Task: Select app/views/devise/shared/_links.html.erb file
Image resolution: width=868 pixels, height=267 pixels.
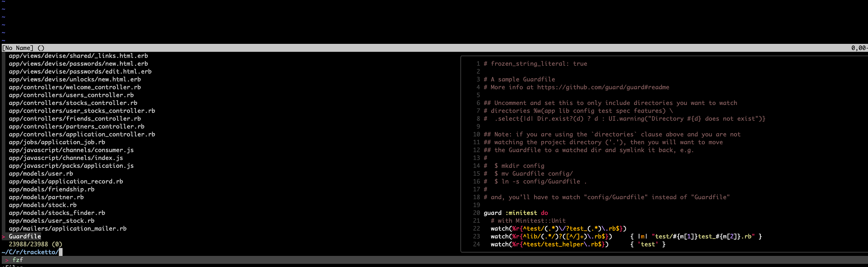Action: pos(78,56)
